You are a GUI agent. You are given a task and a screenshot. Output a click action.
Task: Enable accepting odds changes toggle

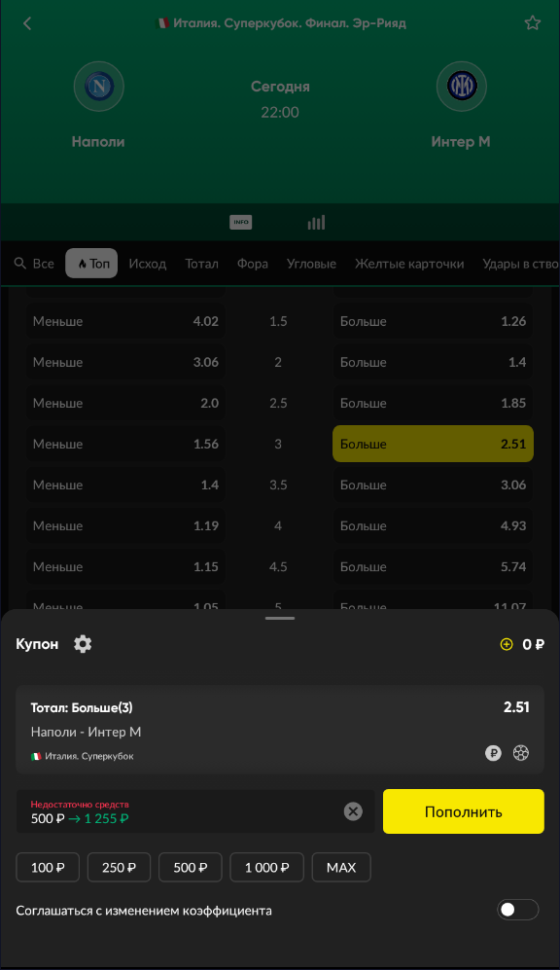[x=518, y=910]
